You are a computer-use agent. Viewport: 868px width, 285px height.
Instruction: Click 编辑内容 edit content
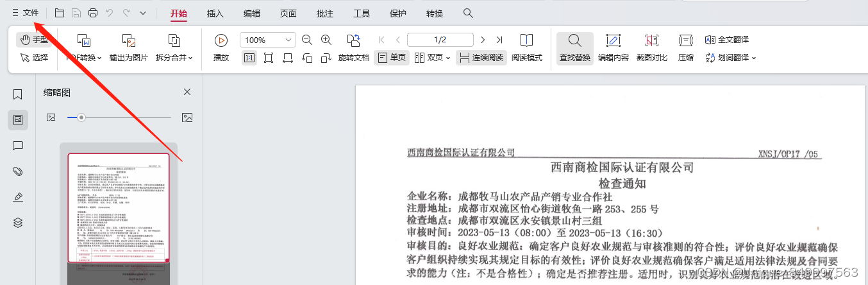point(613,48)
